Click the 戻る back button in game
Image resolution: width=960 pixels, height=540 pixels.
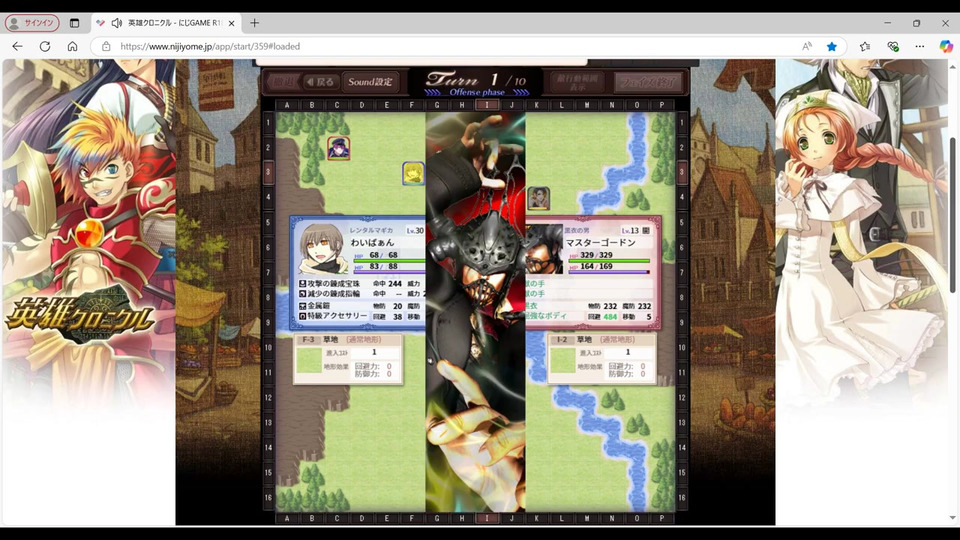[x=320, y=81]
